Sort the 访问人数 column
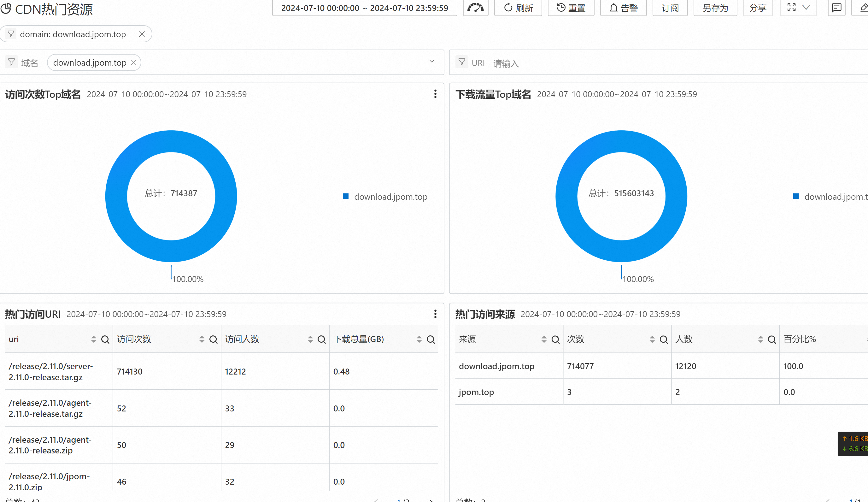Screen dimensions: 868x502 coord(310,340)
